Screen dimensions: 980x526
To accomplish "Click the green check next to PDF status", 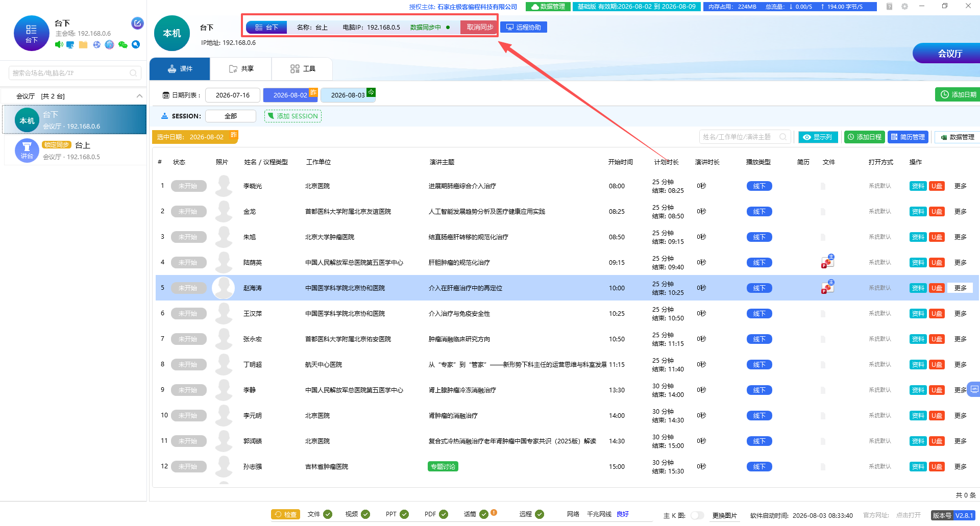I will (x=444, y=514).
